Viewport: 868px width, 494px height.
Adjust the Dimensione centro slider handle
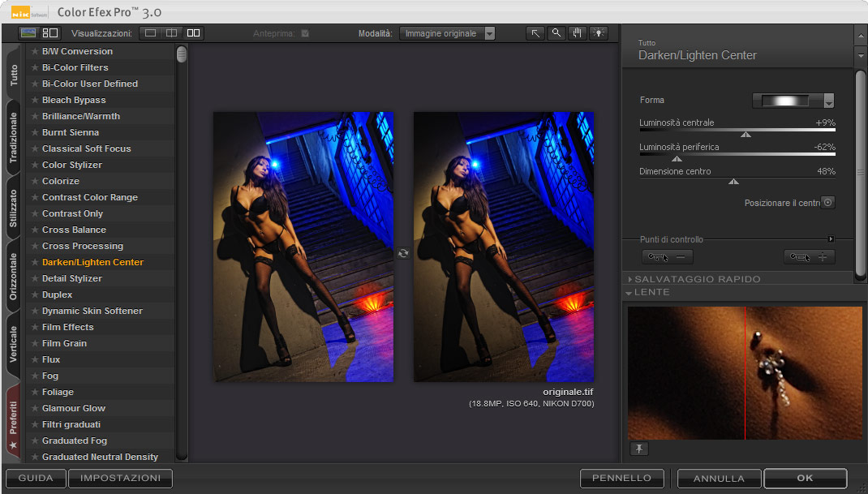pyautogui.click(x=733, y=181)
